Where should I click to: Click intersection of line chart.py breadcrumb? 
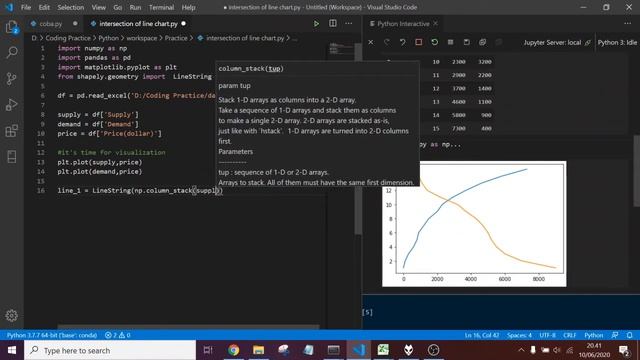coord(245,38)
